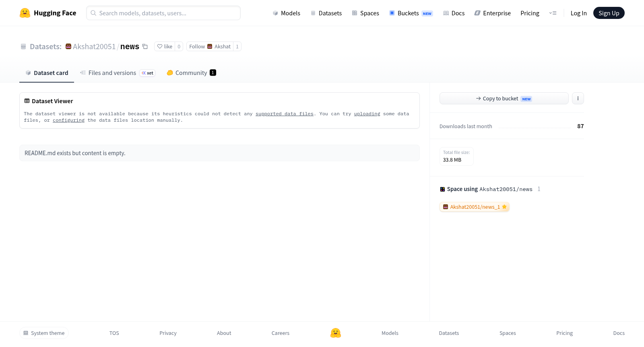644x347 pixels.
Task: Open the TOS footer link
Action: [x=114, y=333]
